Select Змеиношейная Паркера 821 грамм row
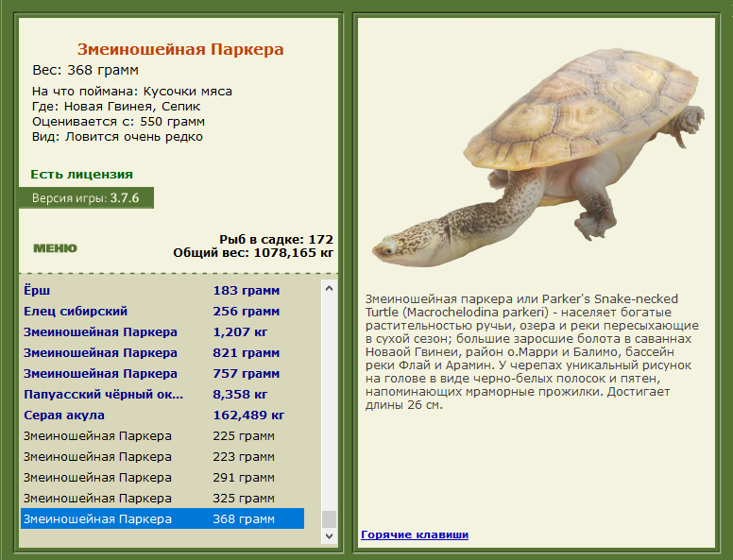Screen dimensions: 733x560 pyautogui.click(x=162, y=353)
